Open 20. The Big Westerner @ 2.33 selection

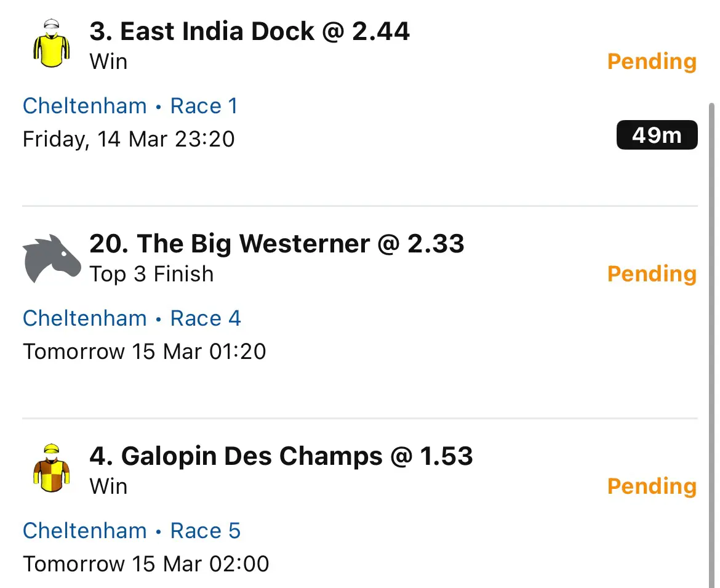point(277,243)
